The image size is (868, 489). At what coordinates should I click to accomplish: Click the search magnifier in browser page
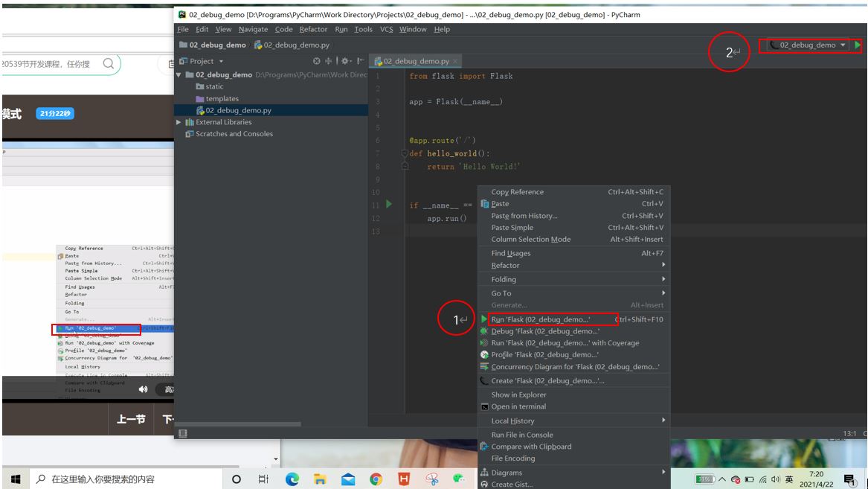pyautogui.click(x=109, y=64)
